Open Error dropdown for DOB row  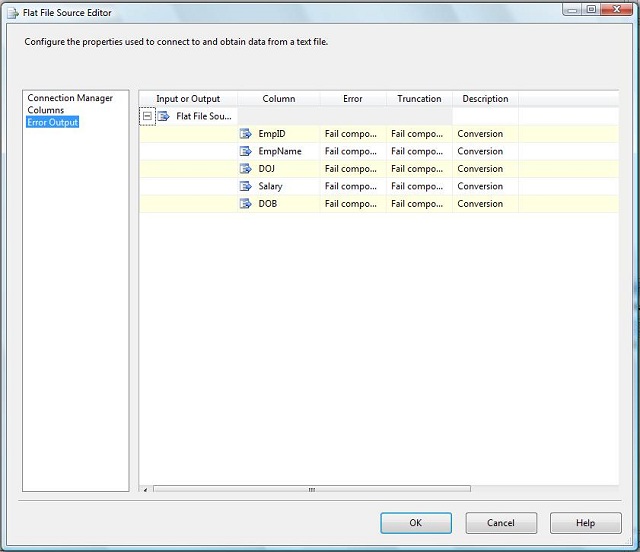tap(352, 204)
